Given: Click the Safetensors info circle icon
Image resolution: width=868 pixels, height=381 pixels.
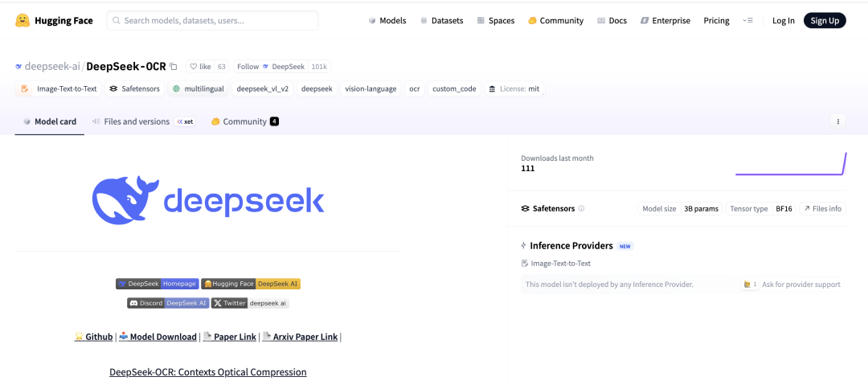Looking at the screenshot, I should (x=581, y=209).
